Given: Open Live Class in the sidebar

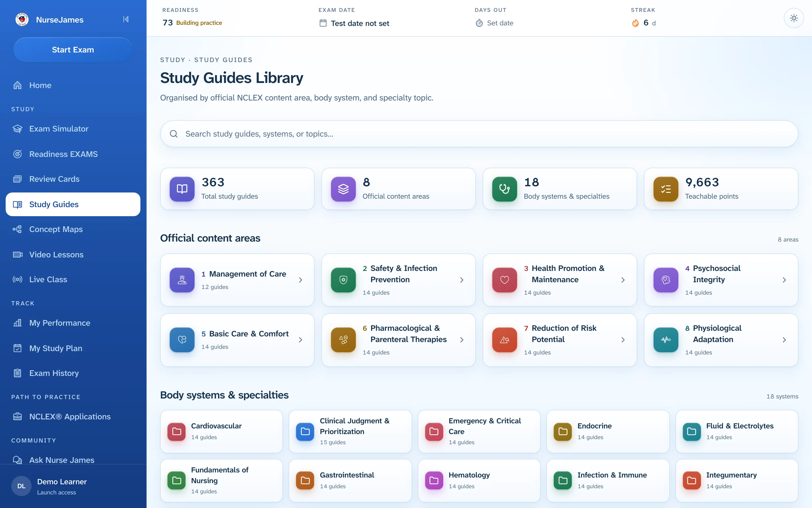Looking at the screenshot, I should point(73,279).
